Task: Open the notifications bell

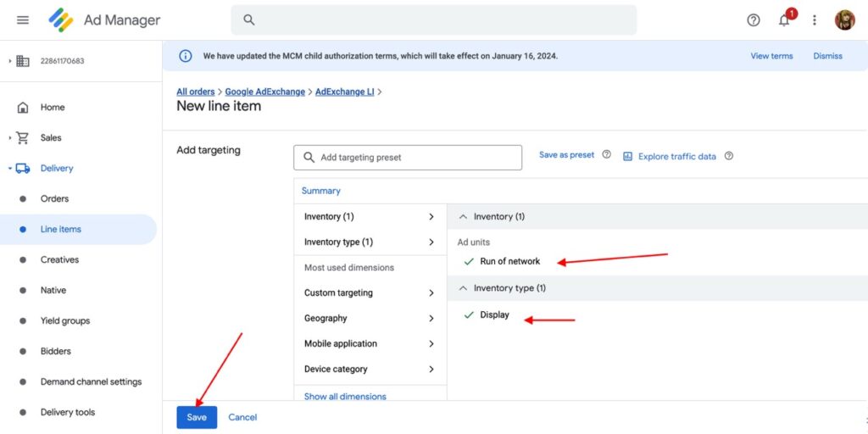Action: point(784,20)
